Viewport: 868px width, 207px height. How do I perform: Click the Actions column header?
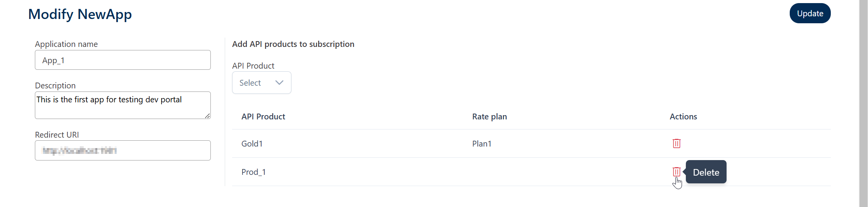[683, 117]
